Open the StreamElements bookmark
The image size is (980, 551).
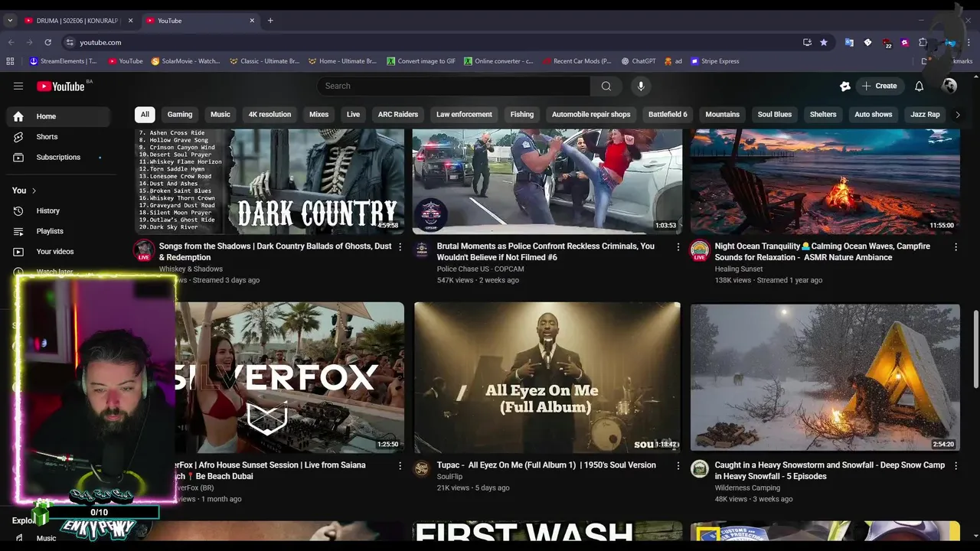(x=64, y=61)
